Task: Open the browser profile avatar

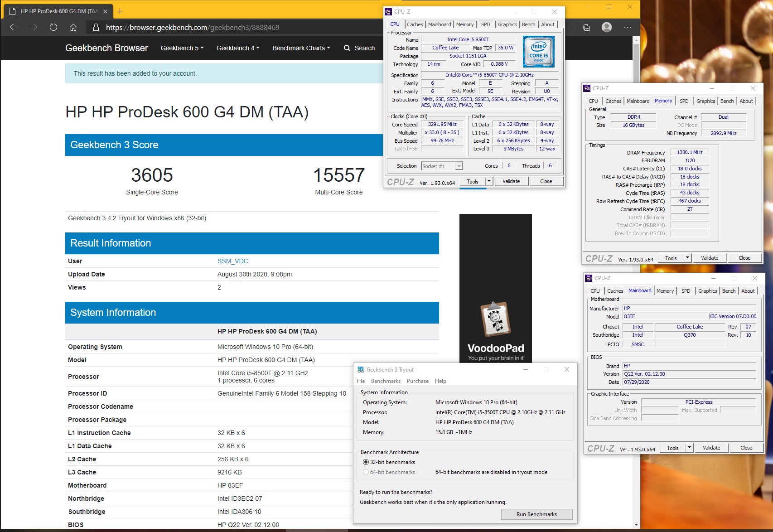Action: point(607,27)
